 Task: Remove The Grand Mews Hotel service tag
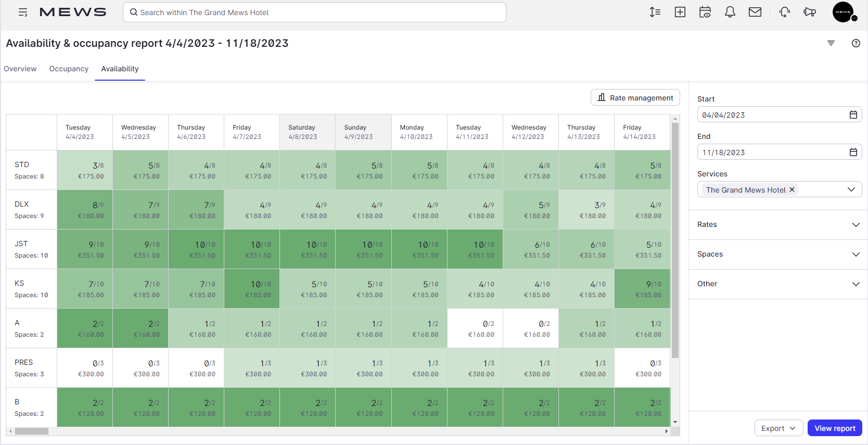point(792,189)
